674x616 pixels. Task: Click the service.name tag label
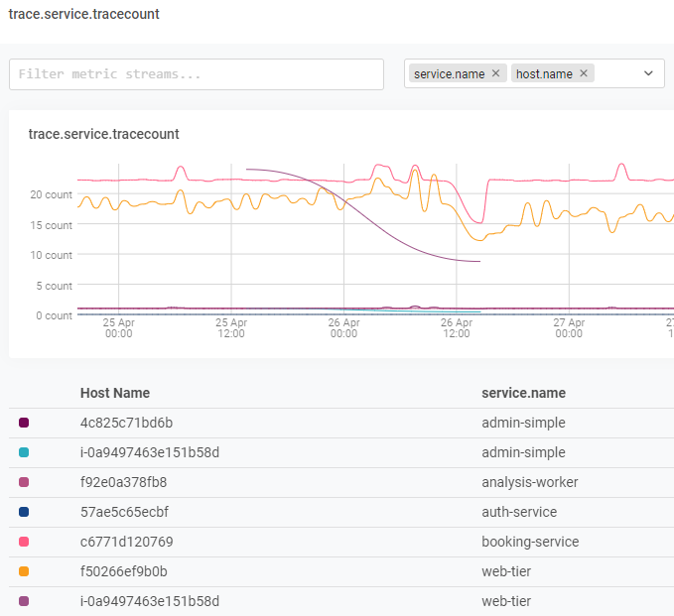tap(449, 73)
